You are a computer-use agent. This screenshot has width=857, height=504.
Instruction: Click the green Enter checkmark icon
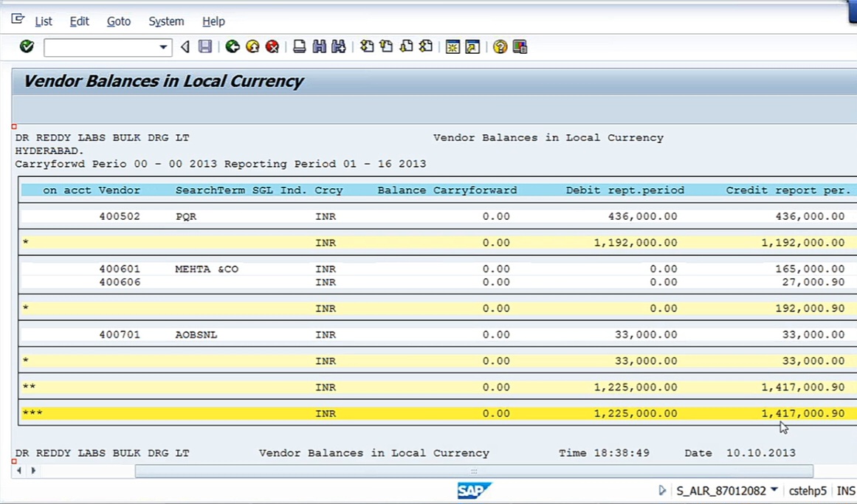[x=27, y=47]
